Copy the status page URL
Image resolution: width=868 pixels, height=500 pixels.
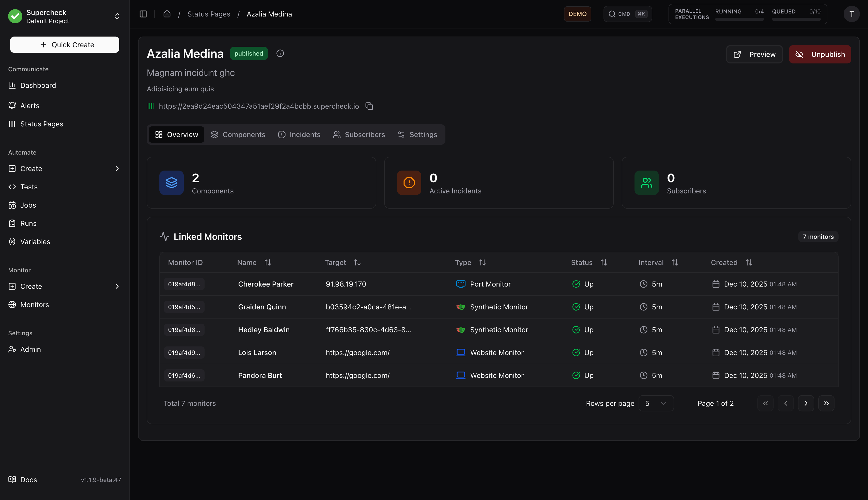tap(370, 106)
